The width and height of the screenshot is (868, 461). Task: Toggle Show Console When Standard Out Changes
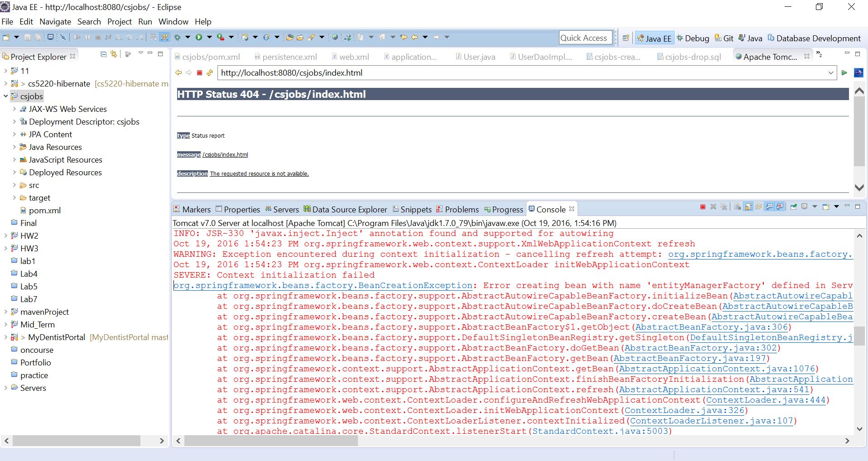coord(769,207)
